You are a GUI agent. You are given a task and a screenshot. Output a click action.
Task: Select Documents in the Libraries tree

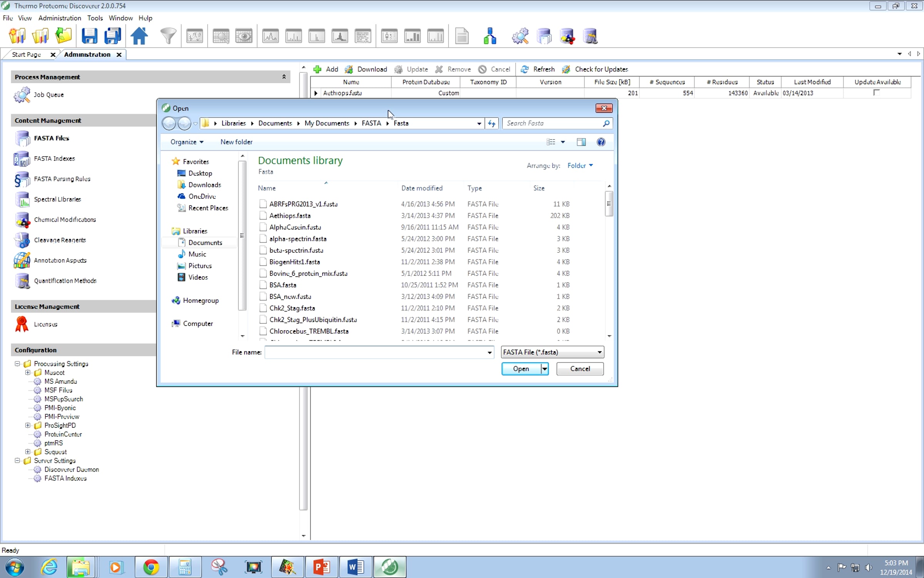tap(205, 243)
